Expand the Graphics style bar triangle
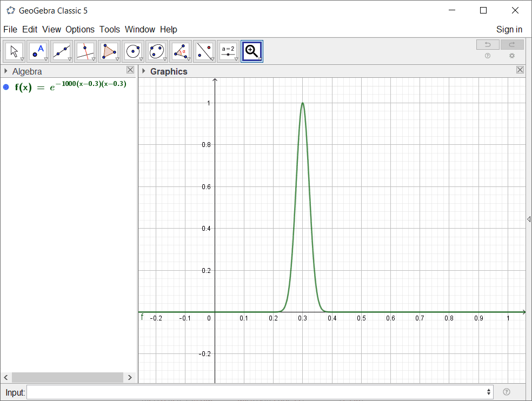532x401 pixels. [x=143, y=71]
